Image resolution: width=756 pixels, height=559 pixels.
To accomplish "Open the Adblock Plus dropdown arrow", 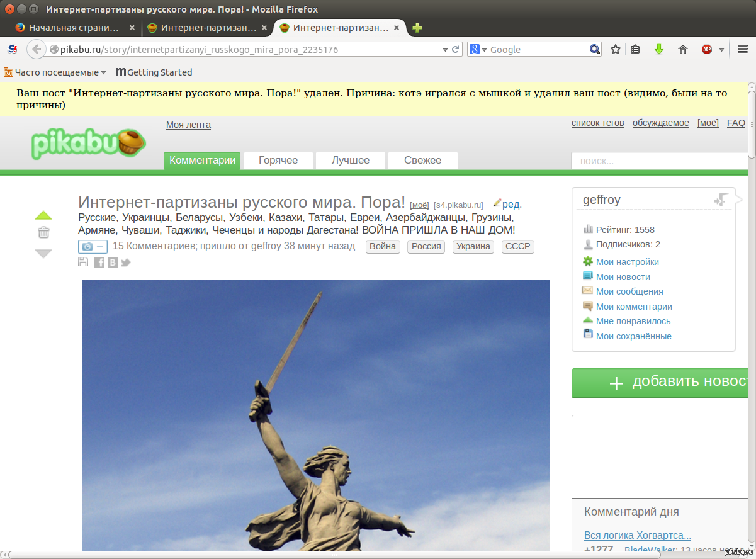I will (721, 50).
